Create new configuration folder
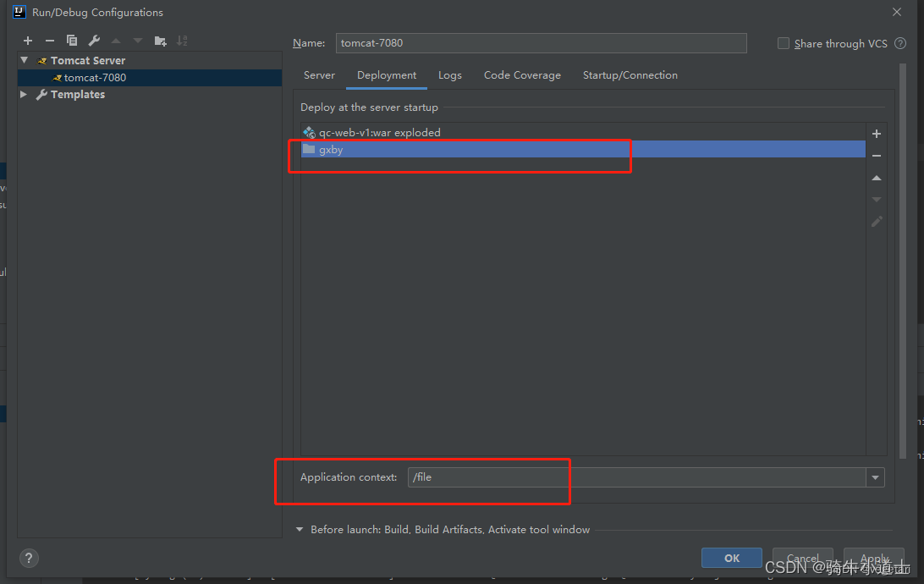The image size is (924, 584). pyautogui.click(x=160, y=41)
